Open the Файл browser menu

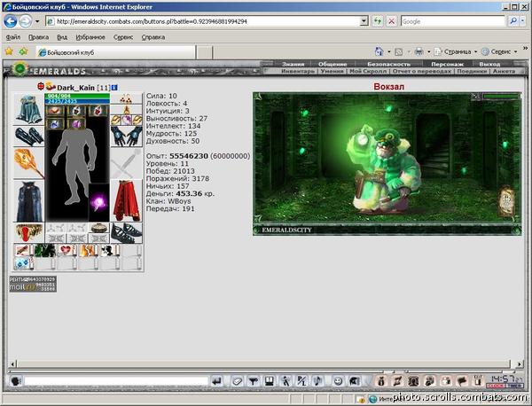point(13,37)
